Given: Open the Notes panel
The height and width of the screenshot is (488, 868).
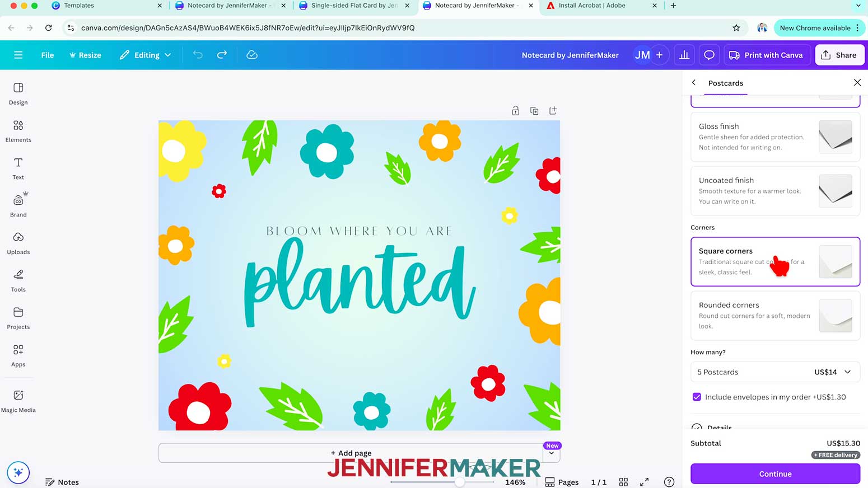Looking at the screenshot, I should (x=62, y=482).
